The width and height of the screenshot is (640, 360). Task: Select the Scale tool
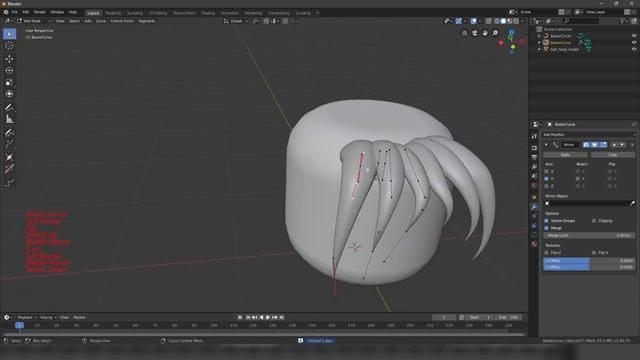[x=9, y=82]
